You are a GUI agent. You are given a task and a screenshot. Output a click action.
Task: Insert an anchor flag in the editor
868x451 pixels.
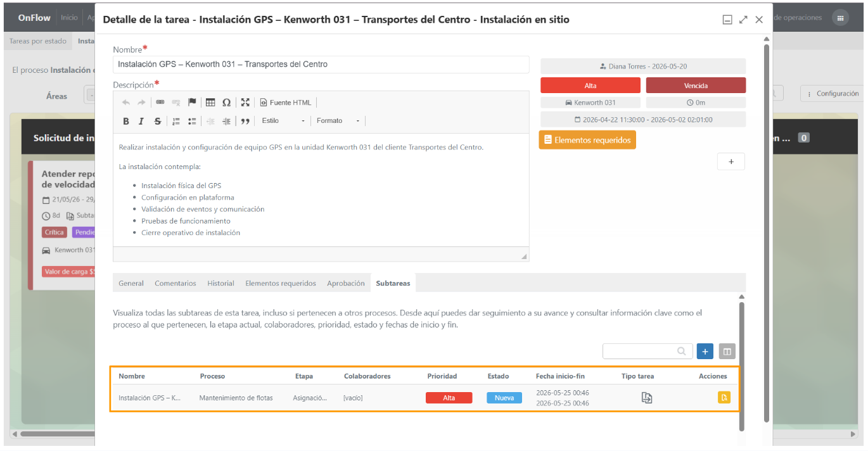tap(192, 103)
